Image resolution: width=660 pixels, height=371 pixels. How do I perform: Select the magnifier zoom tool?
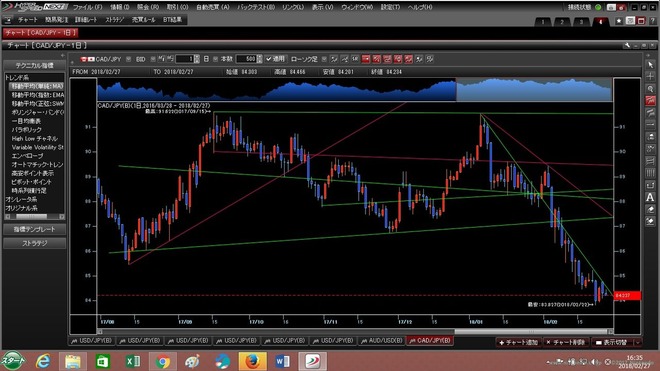pos(650,89)
